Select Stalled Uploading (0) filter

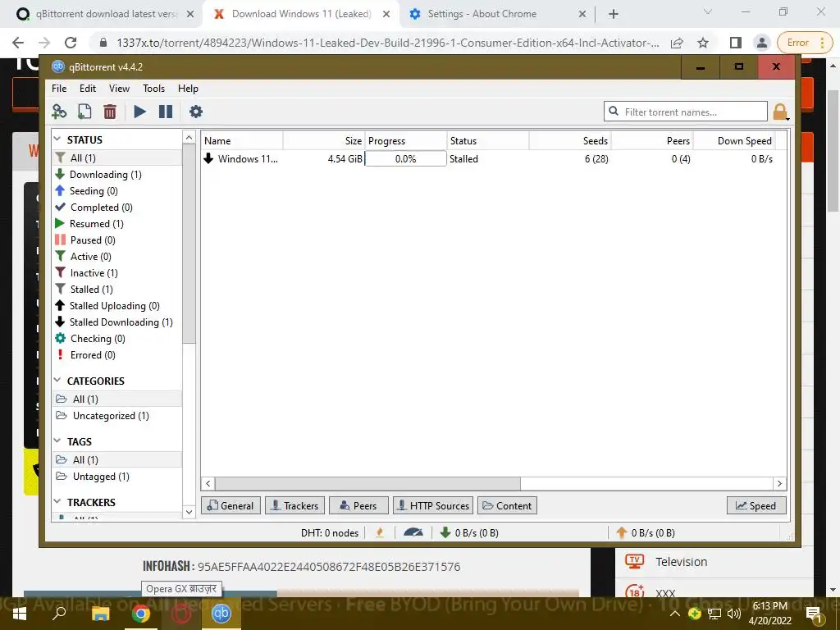coord(117,306)
